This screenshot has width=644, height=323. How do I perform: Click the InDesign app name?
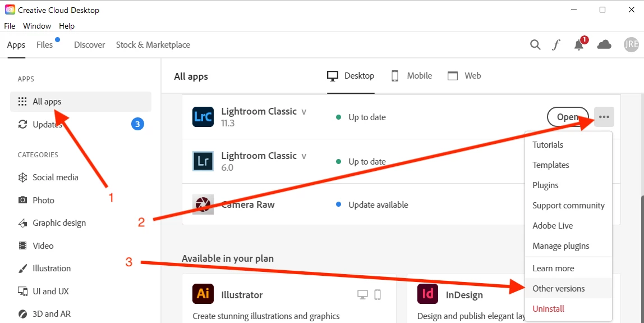coord(464,295)
